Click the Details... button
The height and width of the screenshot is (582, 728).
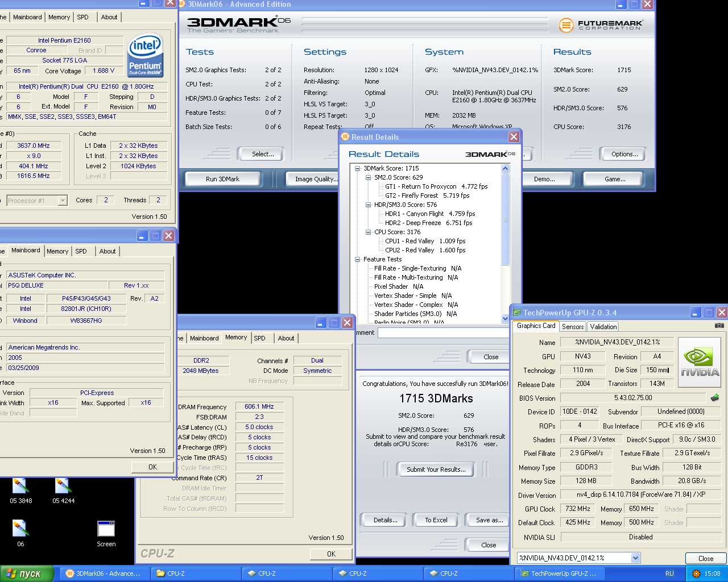click(385, 520)
